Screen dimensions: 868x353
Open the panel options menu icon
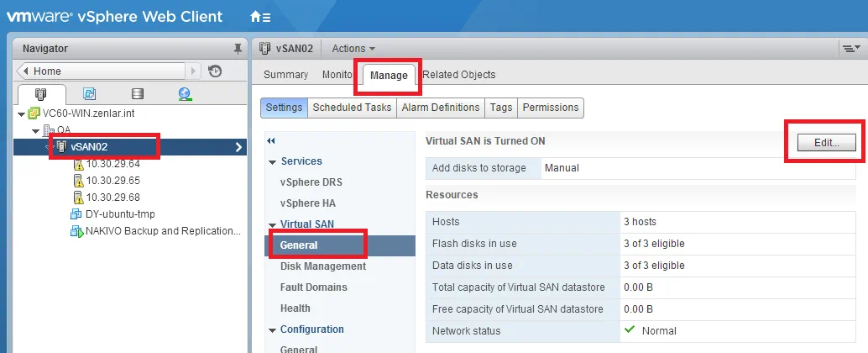pyautogui.click(x=850, y=49)
